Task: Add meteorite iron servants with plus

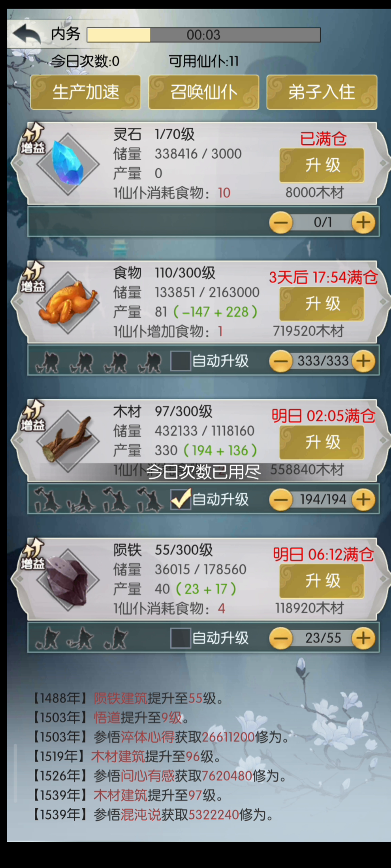Action: (x=363, y=638)
